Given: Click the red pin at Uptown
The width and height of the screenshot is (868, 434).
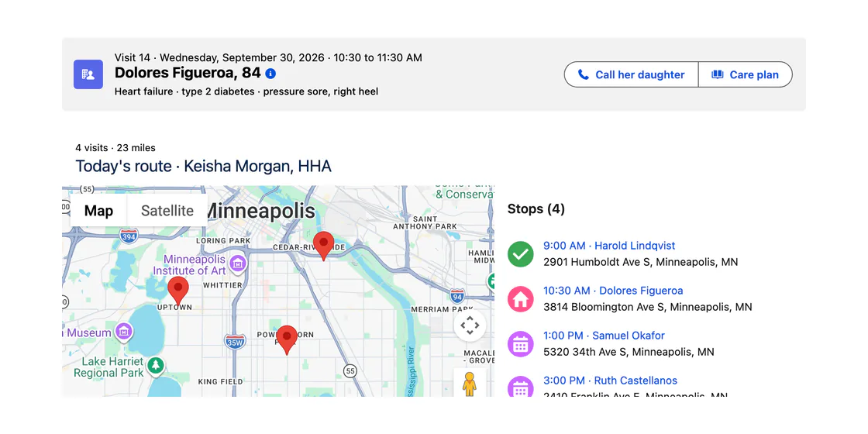Looking at the screenshot, I should tap(178, 292).
